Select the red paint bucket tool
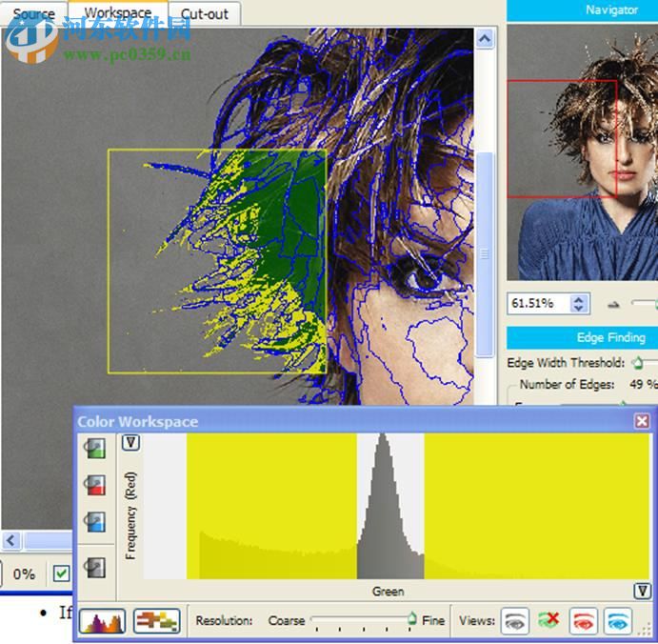 click(95, 486)
